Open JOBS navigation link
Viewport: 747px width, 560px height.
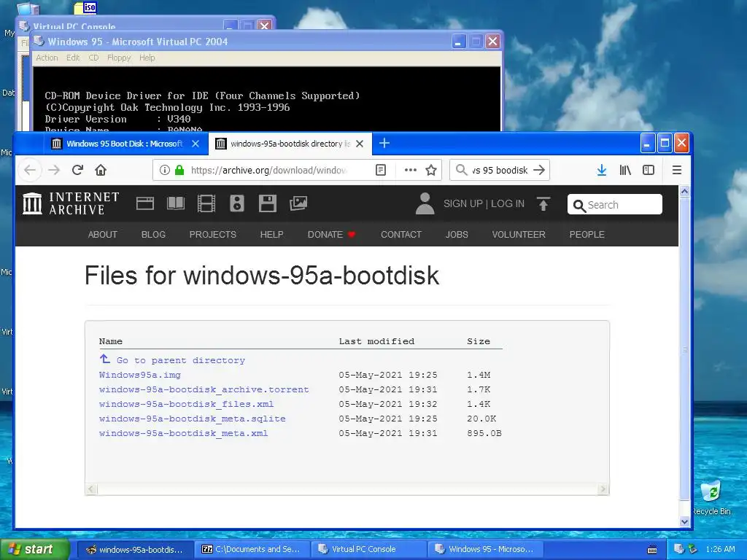[x=457, y=234]
